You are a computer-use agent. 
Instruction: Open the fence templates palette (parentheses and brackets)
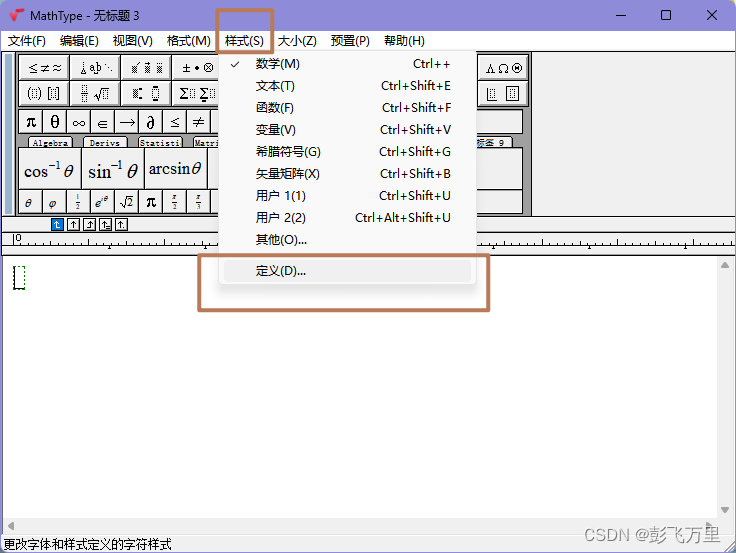point(45,93)
